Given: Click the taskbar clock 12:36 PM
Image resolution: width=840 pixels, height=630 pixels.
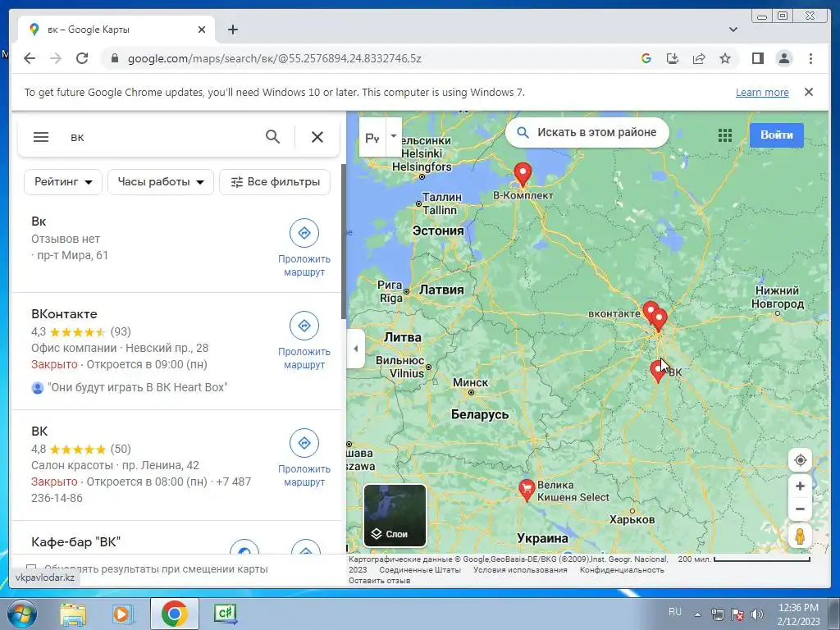Looking at the screenshot, I should click(798, 608).
